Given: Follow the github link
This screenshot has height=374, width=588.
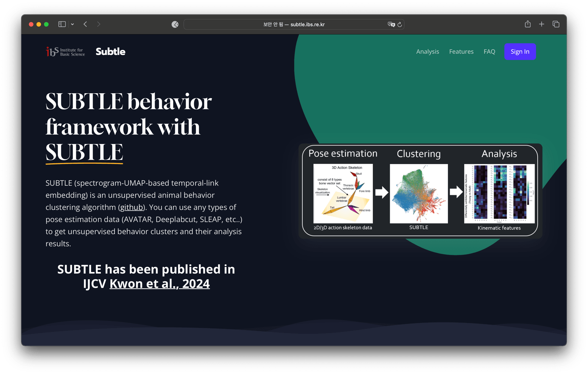Looking at the screenshot, I should 131,207.
